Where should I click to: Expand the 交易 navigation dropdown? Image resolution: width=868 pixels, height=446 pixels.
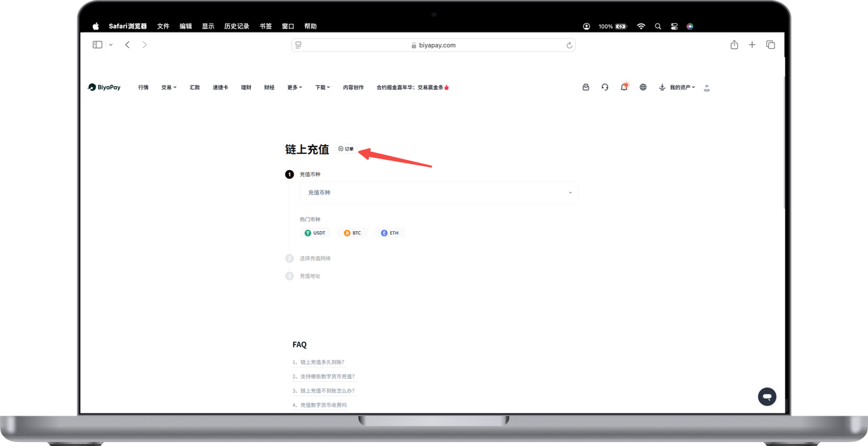(x=168, y=87)
